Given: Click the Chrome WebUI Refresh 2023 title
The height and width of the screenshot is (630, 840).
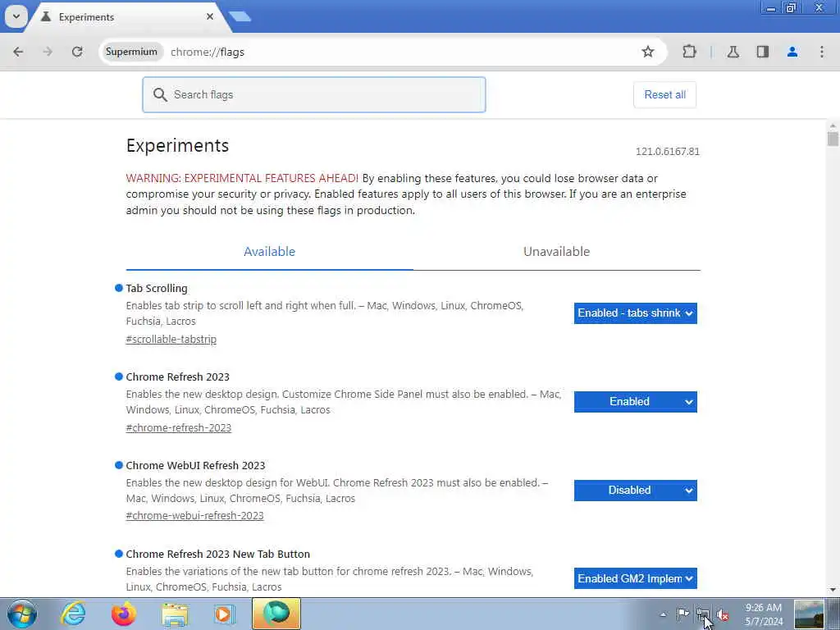Looking at the screenshot, I should click(x=195, y=465).
